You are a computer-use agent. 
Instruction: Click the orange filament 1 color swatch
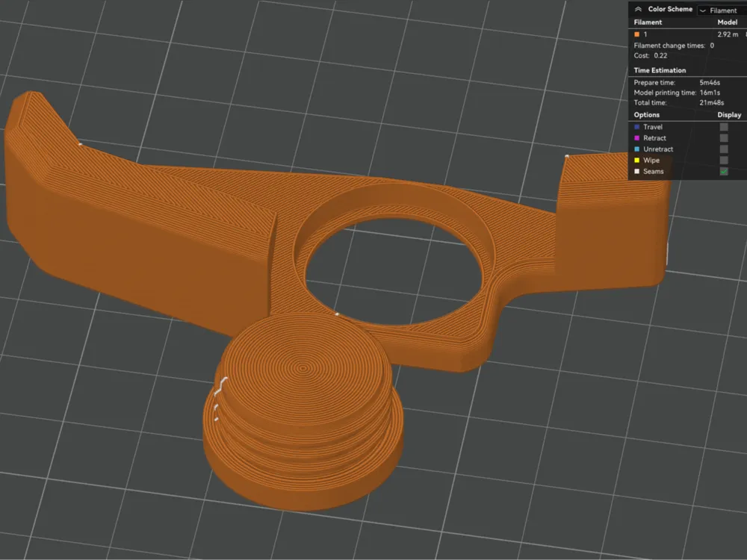[x=636, y=34]
